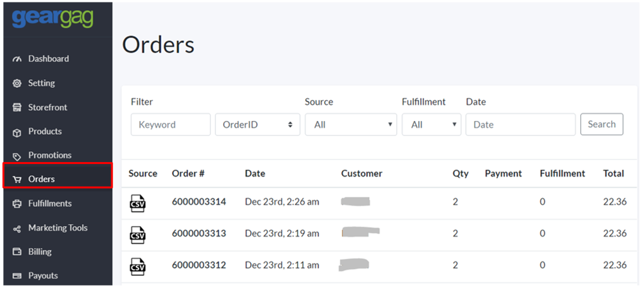Focus the Date filter field
Image resolution: width=644 pixels, height=288 pixels.
520,125
